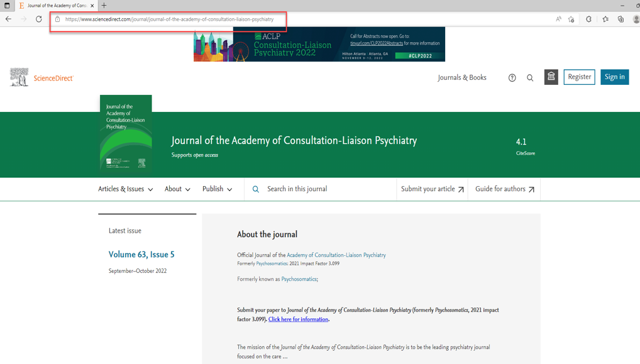
Task: Focus the Search in this journal field
Action: click(x=321, y=189)
